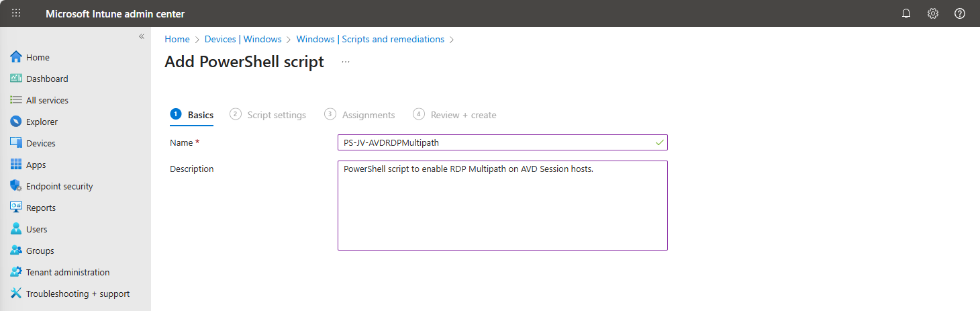The height and width of the screenshot is (311, 980).
Task: Click the All services list icon
Action: point(16,100)
